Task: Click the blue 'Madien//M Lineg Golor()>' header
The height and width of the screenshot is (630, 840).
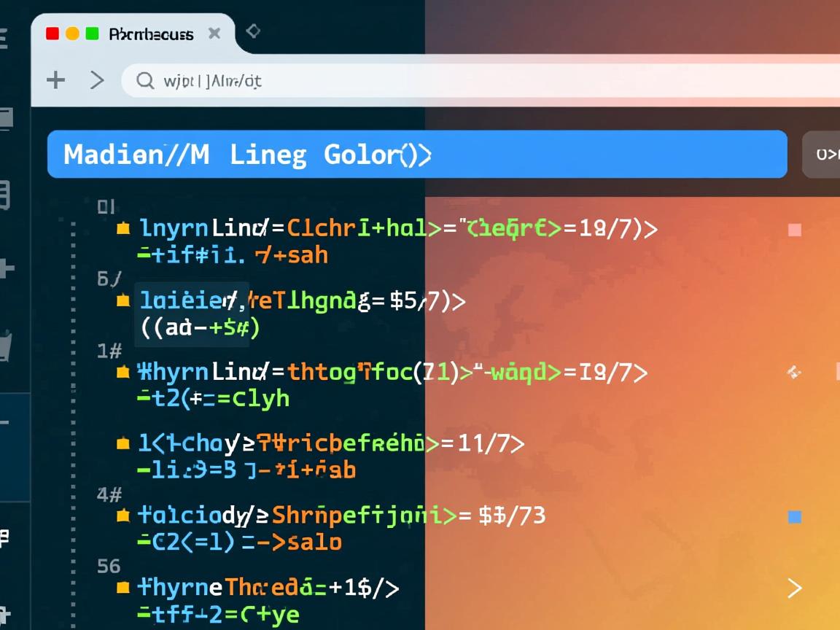Action: click(x=416, y=155)
